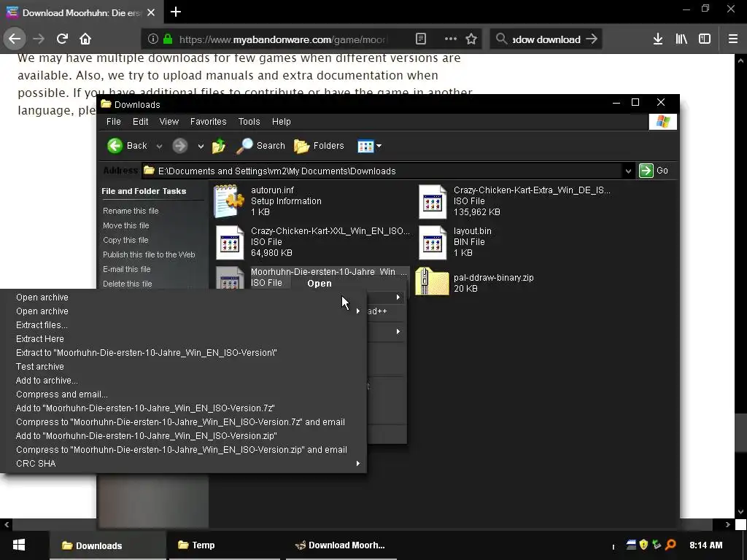Choose Extract to Moorhuhn-Die-ersten-10-Jahre folder
Image resolution: width=747 pixels, height=560 pixels.
click(x=184, y=352)
